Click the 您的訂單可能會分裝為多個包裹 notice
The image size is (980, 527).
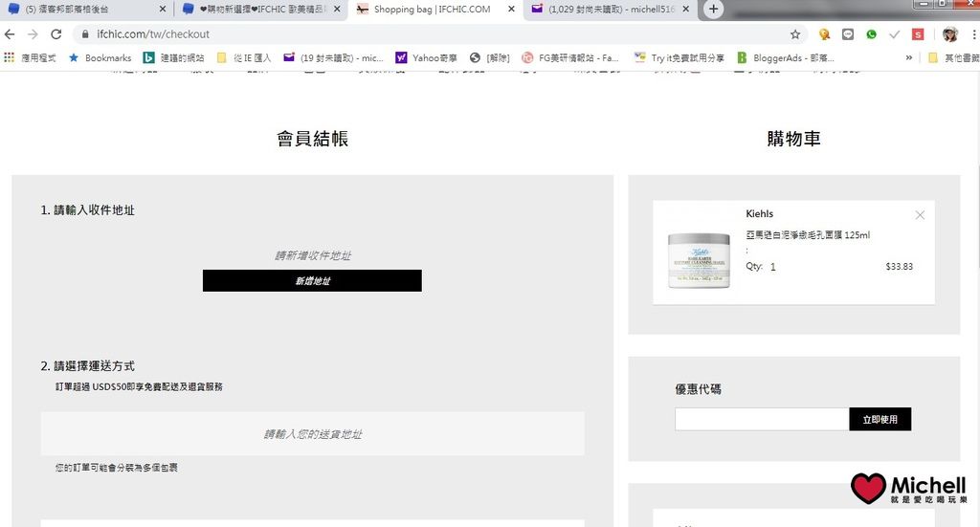(116, 468)
